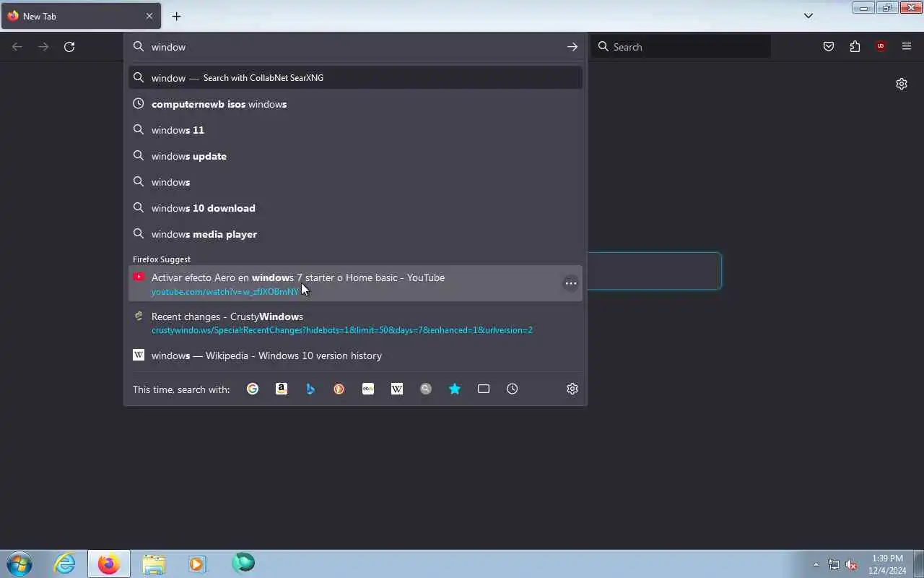Reload the current page

tap(69, 47)
